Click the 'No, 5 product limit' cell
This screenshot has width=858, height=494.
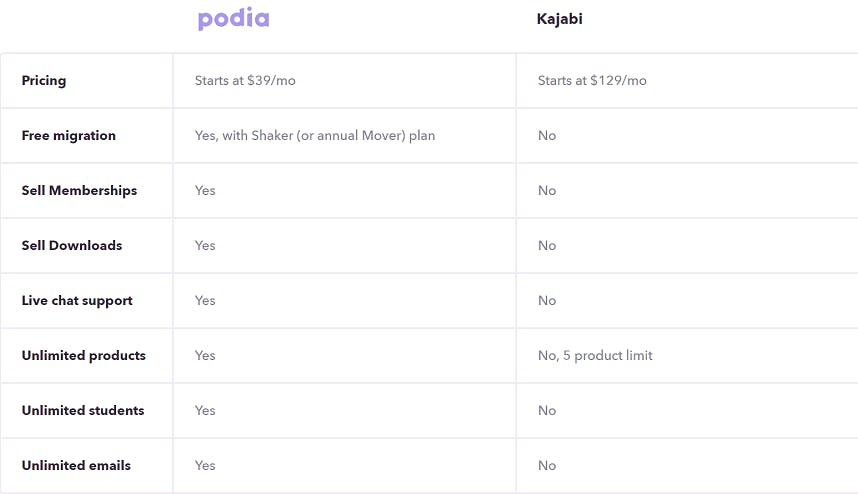595,356
